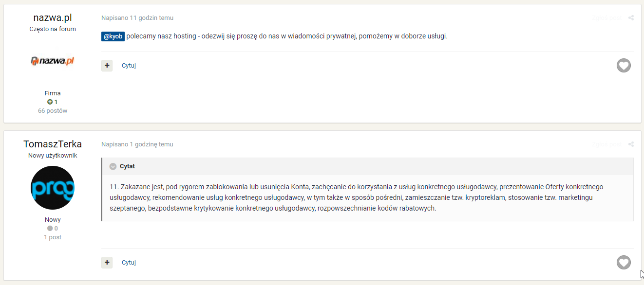Click "Zgłoś post" on the nazwa.pl post
This screenshot has height=285, width=644.
tap(606, 18)
